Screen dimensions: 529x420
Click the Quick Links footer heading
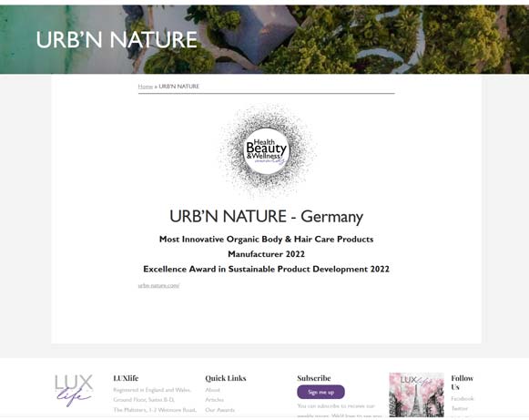[x=226, y=378]
